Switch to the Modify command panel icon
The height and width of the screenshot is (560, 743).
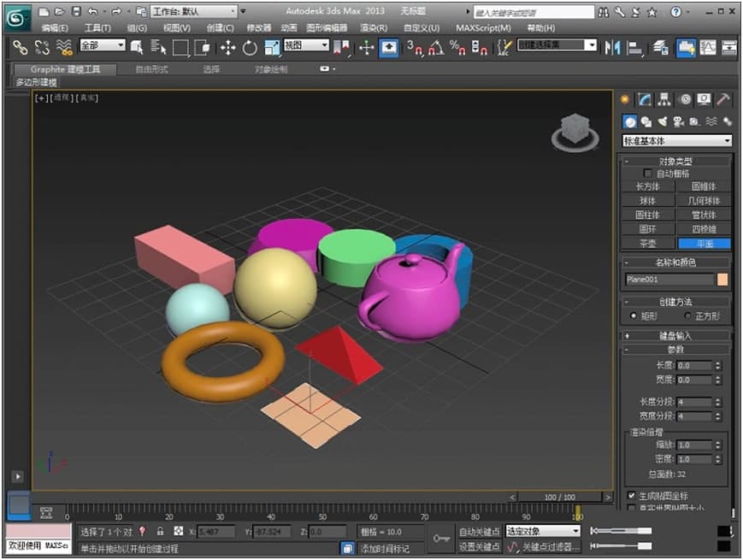coord(644,99)
